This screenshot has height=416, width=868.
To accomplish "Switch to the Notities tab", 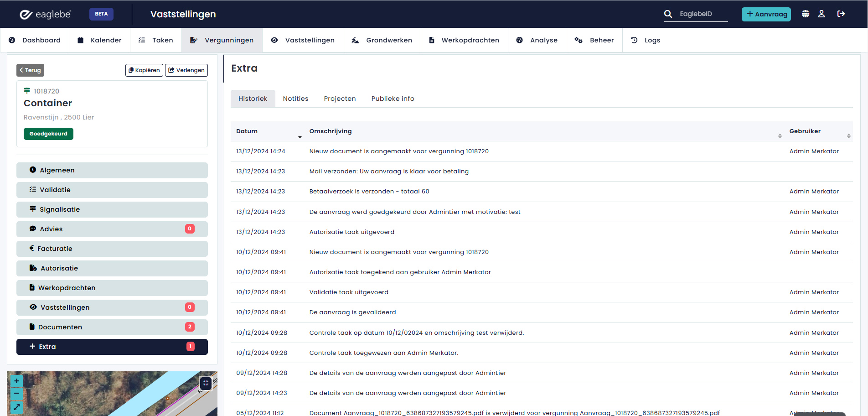I will pyautogui.click(x=295, y=99).
